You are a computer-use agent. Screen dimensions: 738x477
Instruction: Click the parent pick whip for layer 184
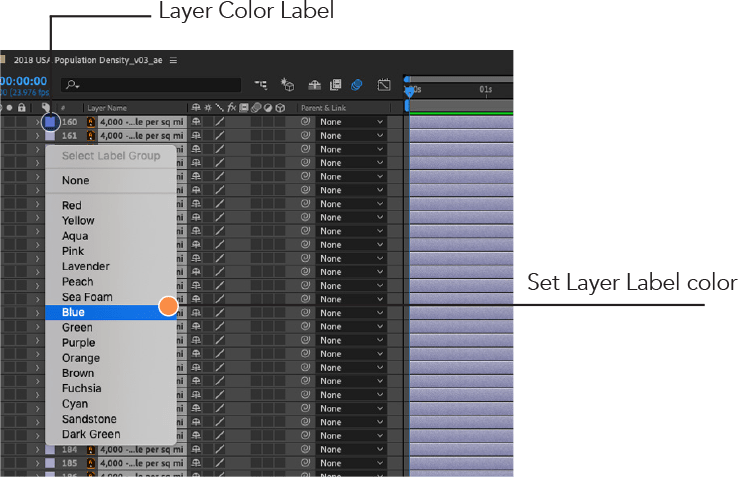click(305, 449)
